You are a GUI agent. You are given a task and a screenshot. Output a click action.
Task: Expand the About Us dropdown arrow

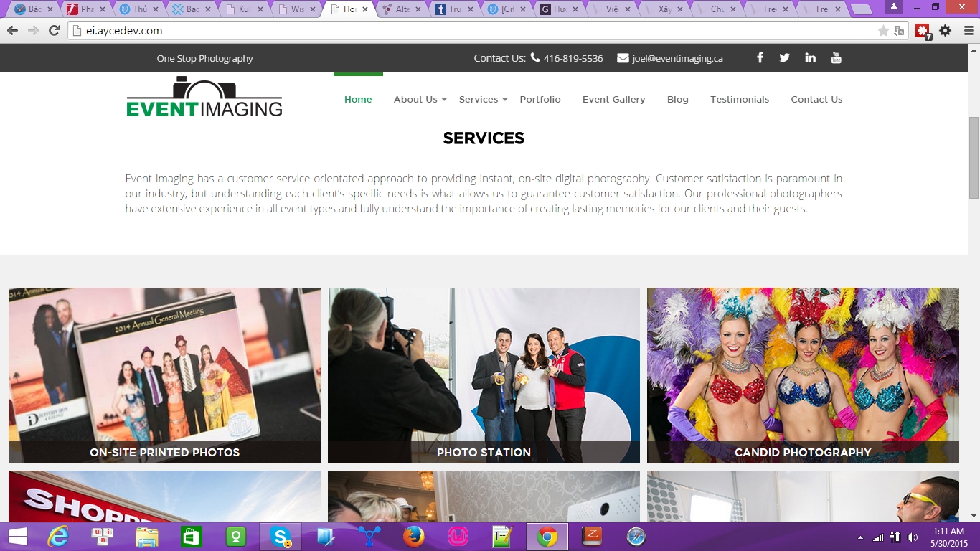[x=443, y=100]
